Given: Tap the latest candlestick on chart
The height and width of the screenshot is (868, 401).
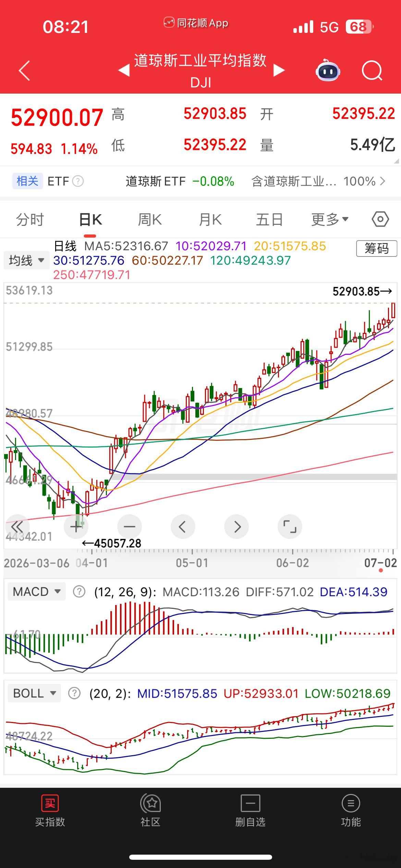Looking at the screenshot, I should (393, 310).
